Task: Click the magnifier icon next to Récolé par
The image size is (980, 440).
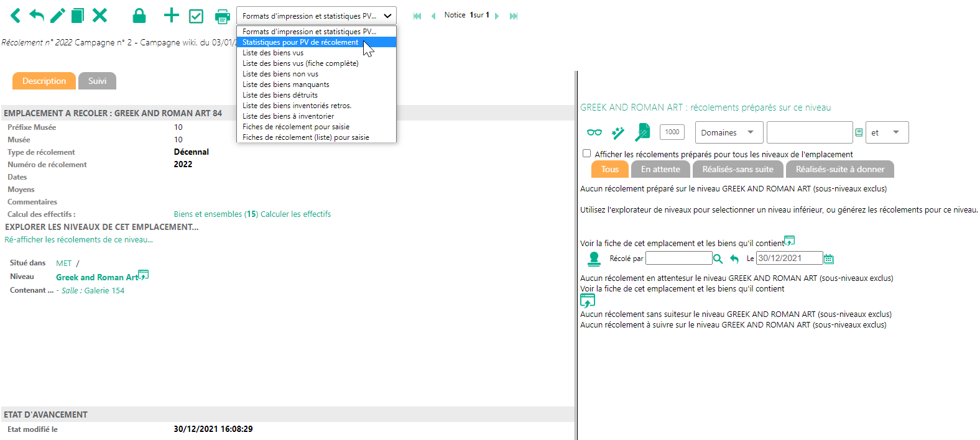Action: pyautogui.click(x=718, y=259)
